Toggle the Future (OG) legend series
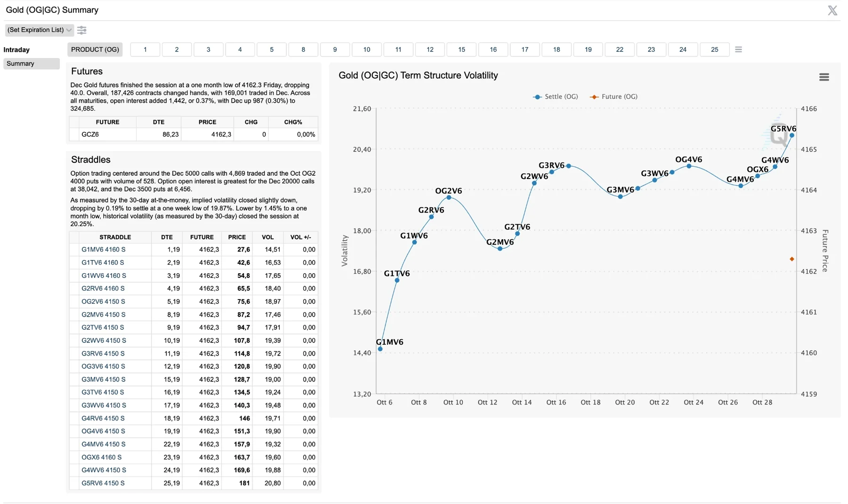The width and height of the screenshot is (848, 504). pyautogui.click(x=614, y=97)
